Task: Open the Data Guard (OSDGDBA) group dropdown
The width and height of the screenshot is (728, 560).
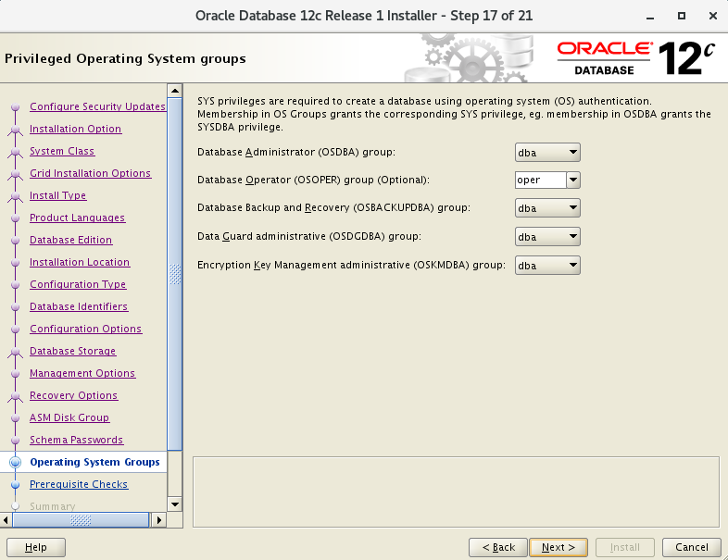Action: click(547, 237)
